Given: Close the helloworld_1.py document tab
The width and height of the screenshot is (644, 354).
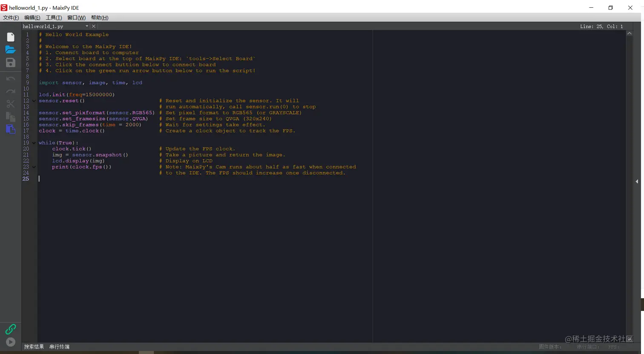Looking at the screenshot, I should point(94,26).
